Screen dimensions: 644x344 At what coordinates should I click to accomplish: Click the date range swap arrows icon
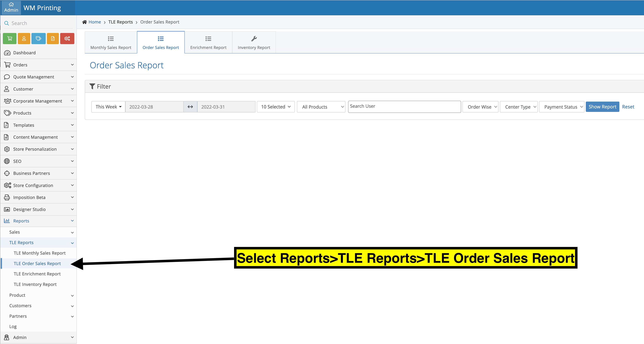tap(190, 107)
